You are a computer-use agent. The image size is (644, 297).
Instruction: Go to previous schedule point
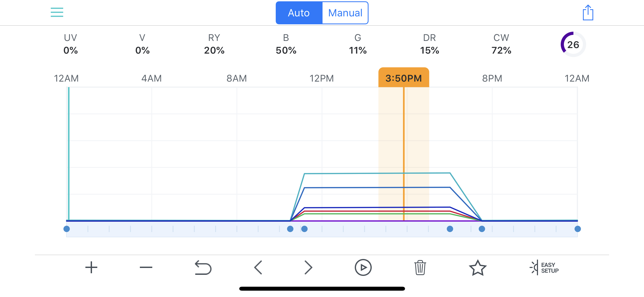pos(258,267)
